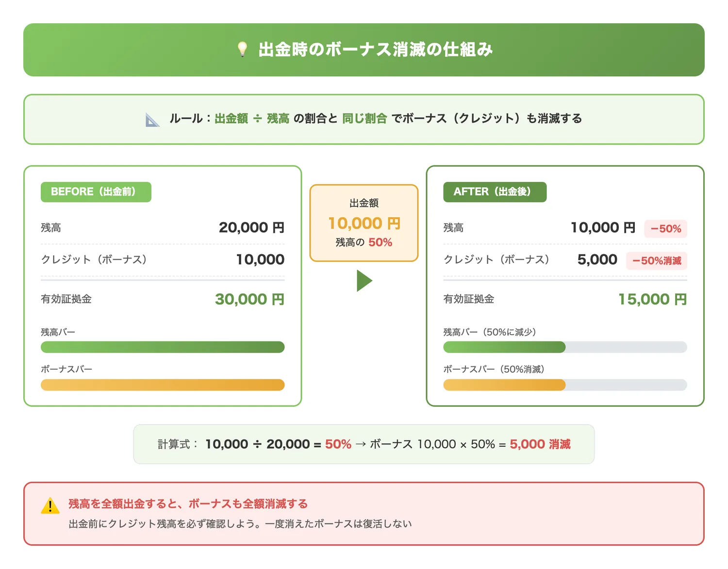Click the note 出金前にクレジット残高を必ず確認しよう
Image resolution: width=728 pixels, height=569 pixels.
165,524
